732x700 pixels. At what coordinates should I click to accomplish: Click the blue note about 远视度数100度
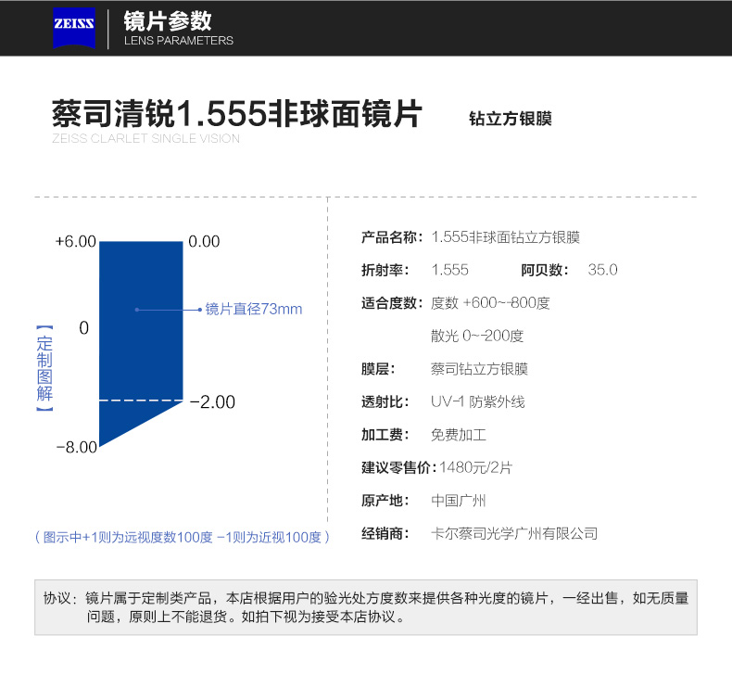coord(182,537)
